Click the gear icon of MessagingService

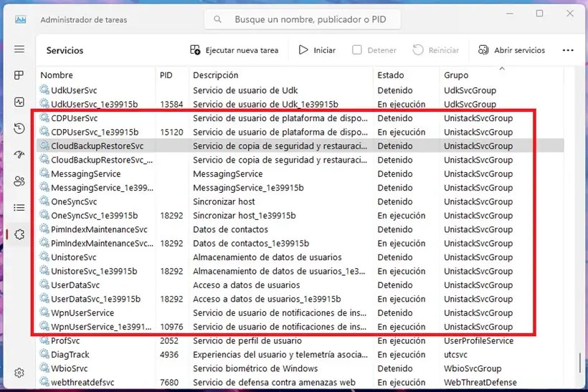coord(44,173)
